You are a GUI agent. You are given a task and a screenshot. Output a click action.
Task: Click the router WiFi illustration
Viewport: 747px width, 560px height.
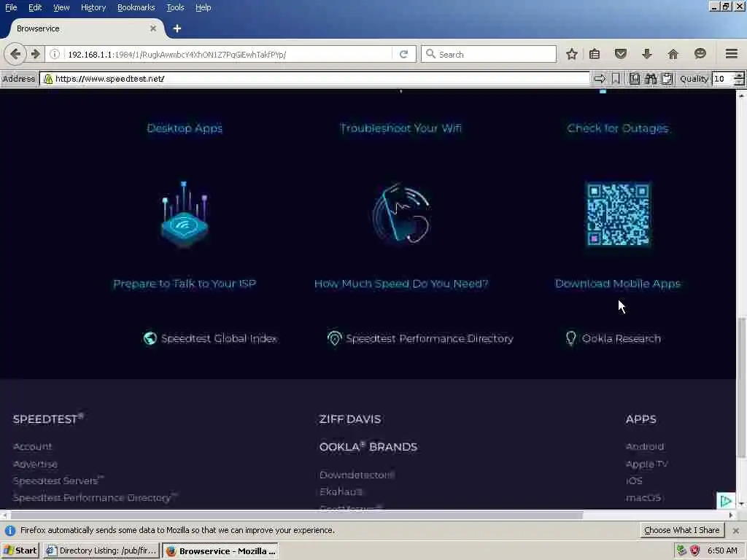pyautogui.click(x=185, y=214)
